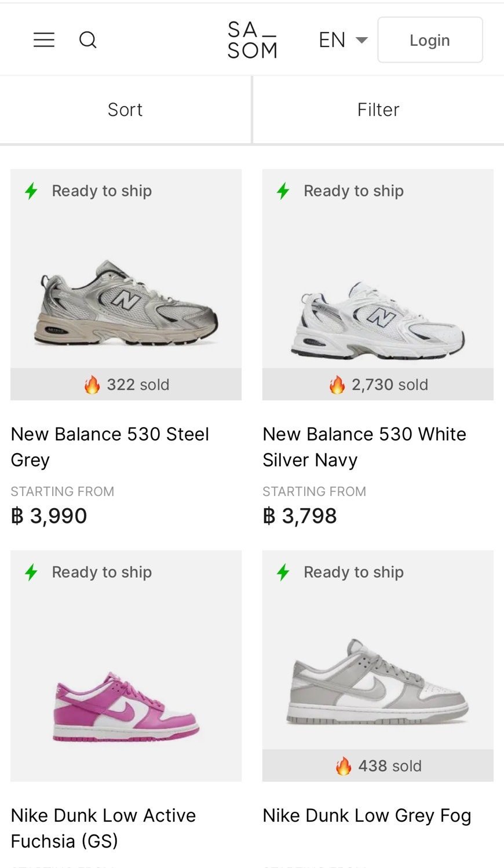This screenshot has width=504, height=868.
Task: Click the lightning icon on White Silver Navy card
Action: click(283, 191)
